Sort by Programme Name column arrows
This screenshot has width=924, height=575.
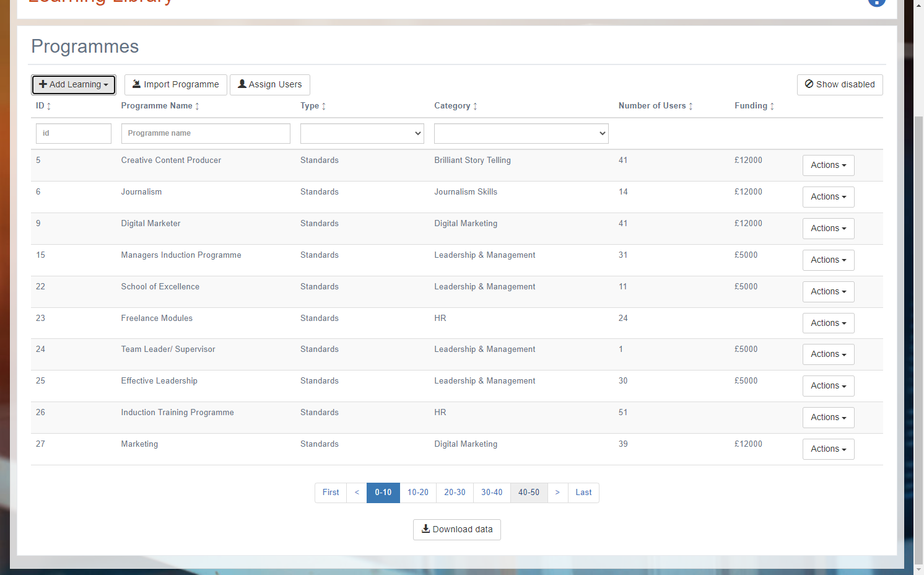click(x=197, y=106)
